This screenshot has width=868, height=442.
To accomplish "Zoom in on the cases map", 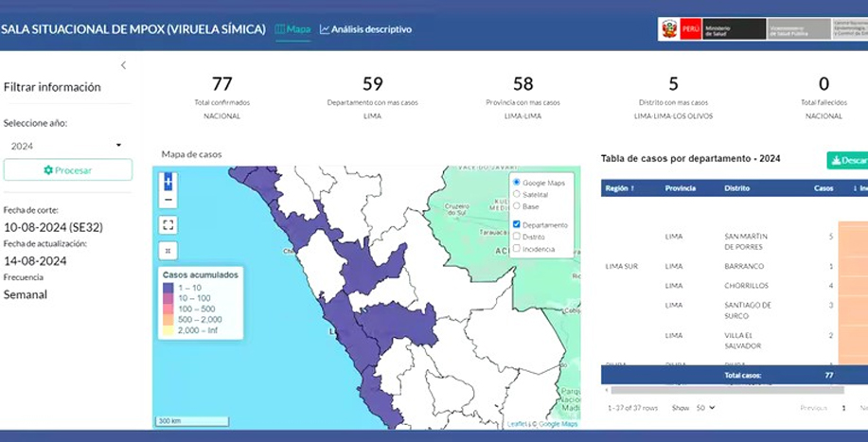I will (x=168, y=180).
